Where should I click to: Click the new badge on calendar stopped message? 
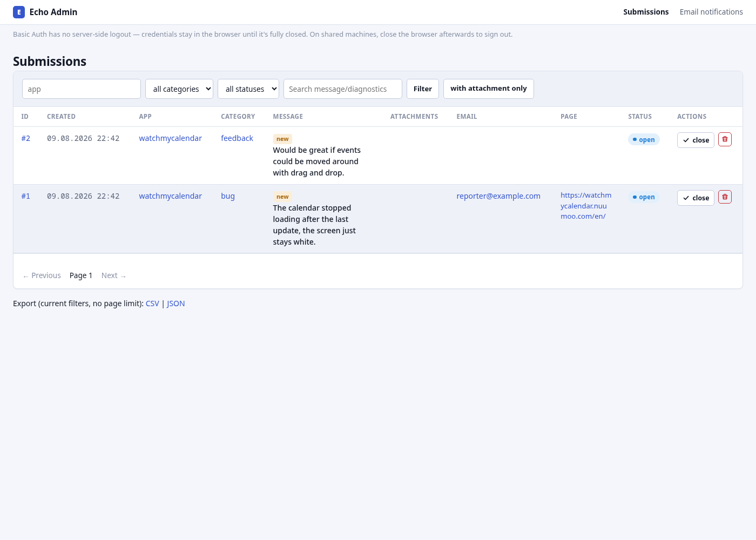point(282,197)
